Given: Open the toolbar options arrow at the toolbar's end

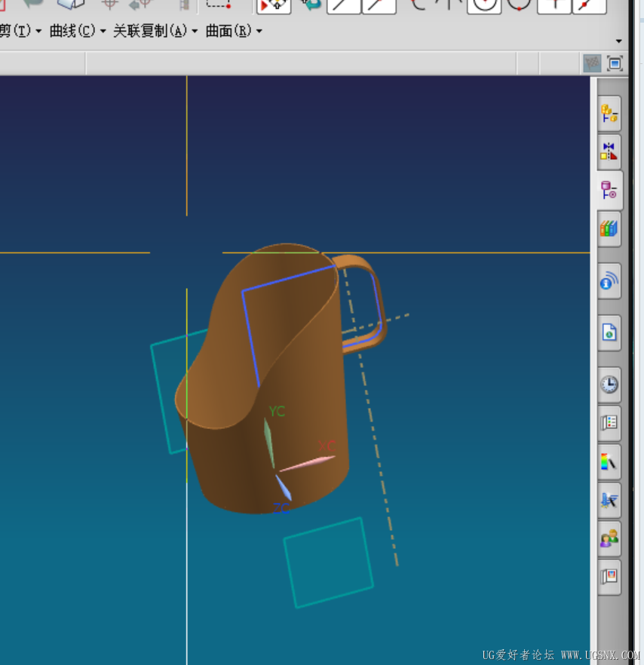Looking at the screenshot, I should point(619,41).
